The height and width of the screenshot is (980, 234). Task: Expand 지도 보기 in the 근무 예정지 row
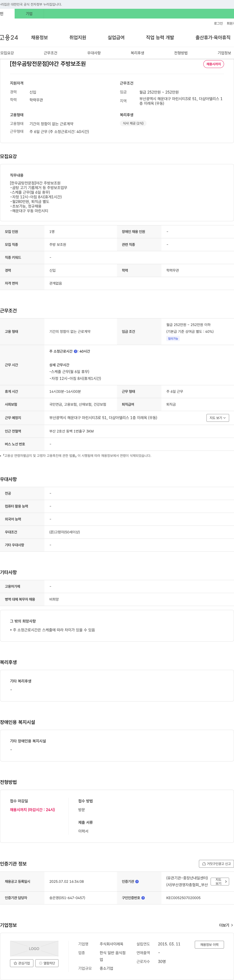[218, 418]
